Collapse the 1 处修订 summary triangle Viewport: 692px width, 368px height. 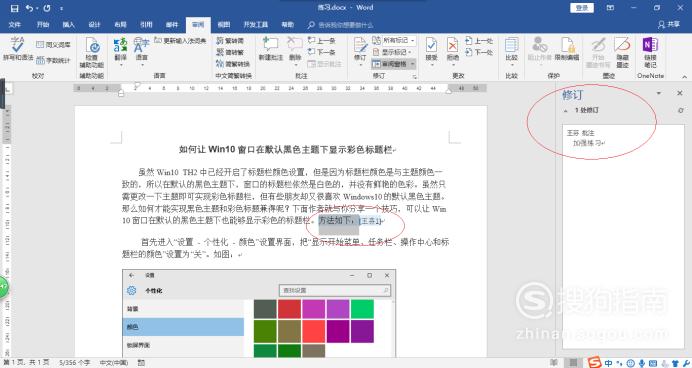pos(566,111)
